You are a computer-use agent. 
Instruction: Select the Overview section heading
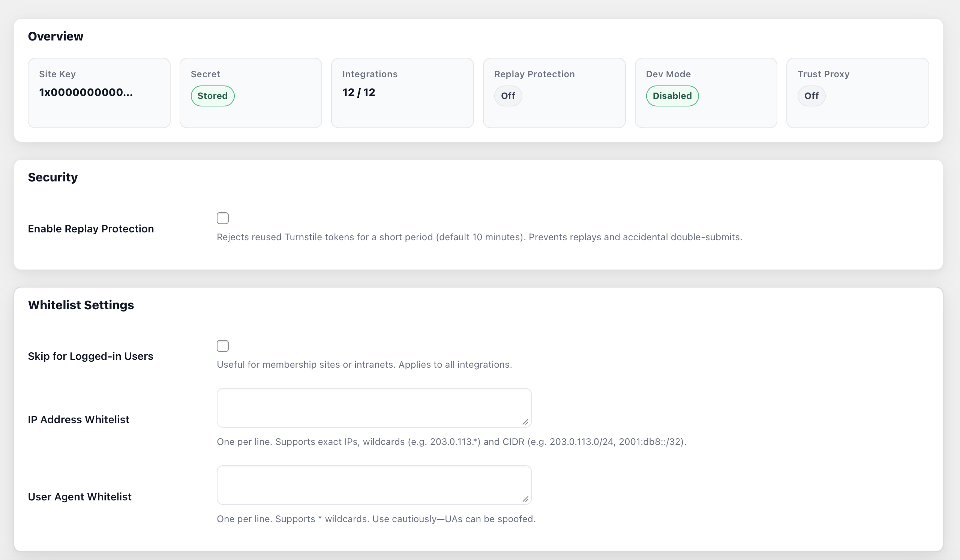pyautogui.click(x=55, y=36)
